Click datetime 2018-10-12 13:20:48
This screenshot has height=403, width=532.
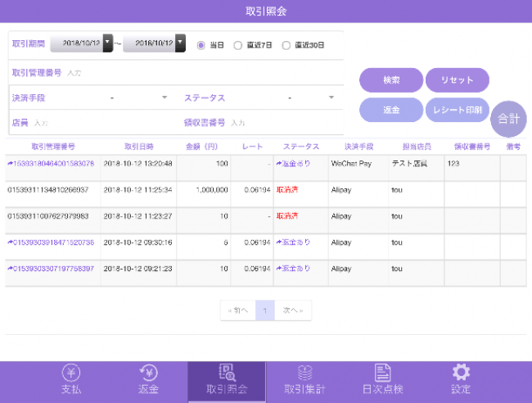138,164
